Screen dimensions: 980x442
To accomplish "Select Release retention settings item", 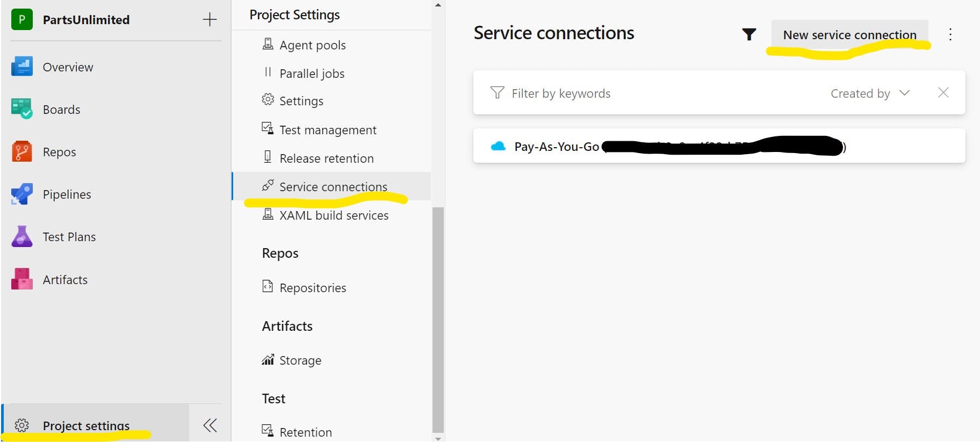I will [x=326, y=158].
